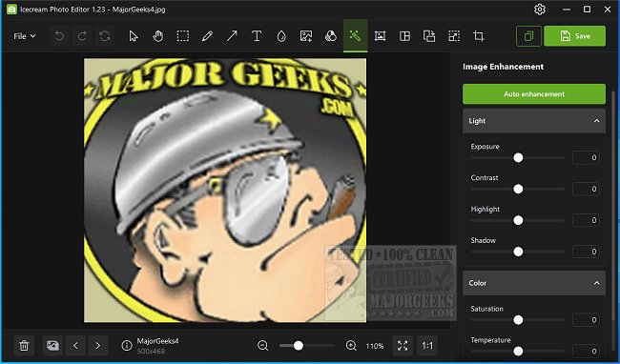Click the Exposure slider handle
The height and width of the screenshot is (364, 620).
[x=518, y=158]
